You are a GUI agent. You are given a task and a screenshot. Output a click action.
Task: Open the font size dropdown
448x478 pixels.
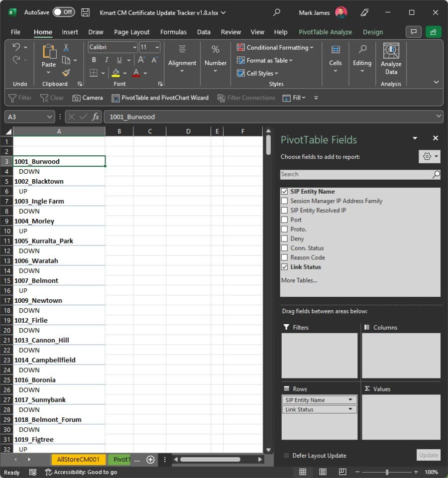coord(157,47)
